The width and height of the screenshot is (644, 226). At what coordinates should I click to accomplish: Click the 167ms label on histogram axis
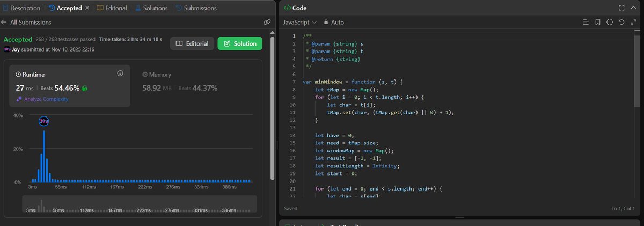(x=116, y=187)
